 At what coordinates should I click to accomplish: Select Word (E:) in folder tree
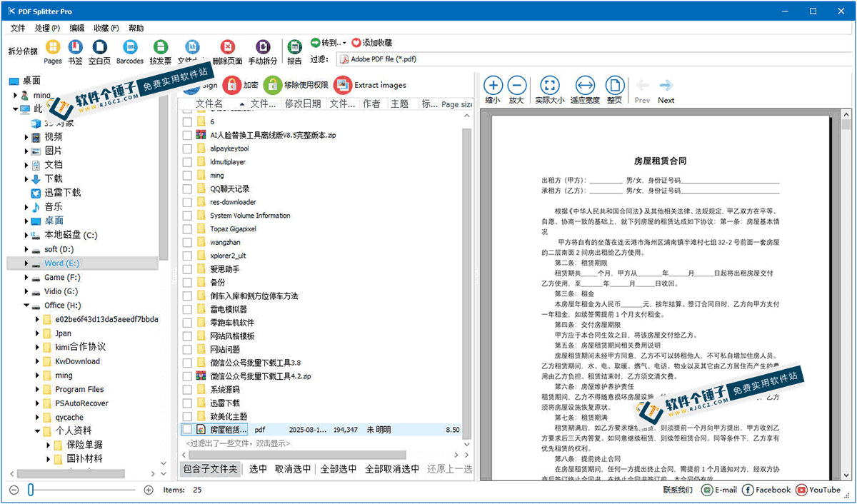(61, 263)
